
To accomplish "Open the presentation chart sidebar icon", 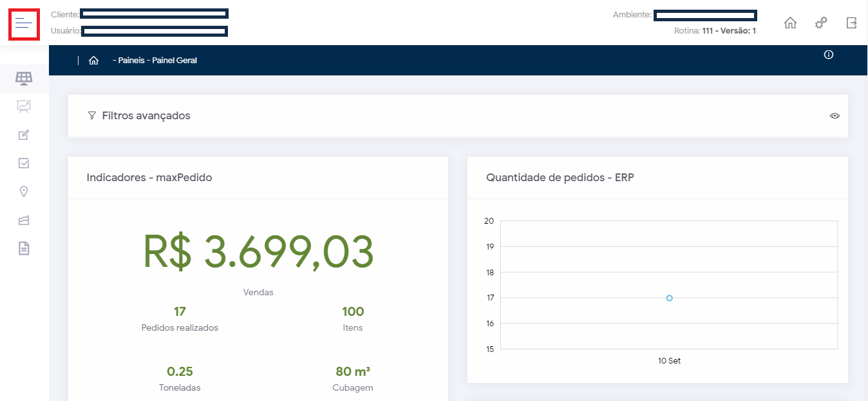I will coord(24,106).
